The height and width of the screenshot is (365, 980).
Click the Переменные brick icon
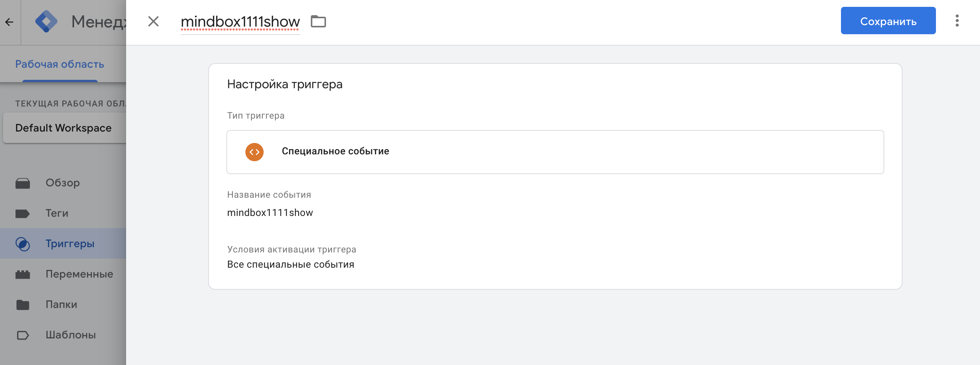pyautogui.click(x=23, y=275)
